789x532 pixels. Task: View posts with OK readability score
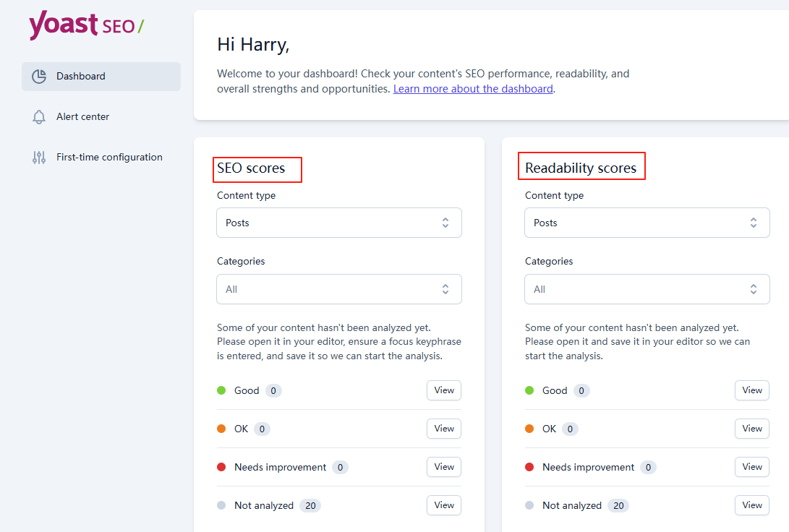click(x=751, y=429)
